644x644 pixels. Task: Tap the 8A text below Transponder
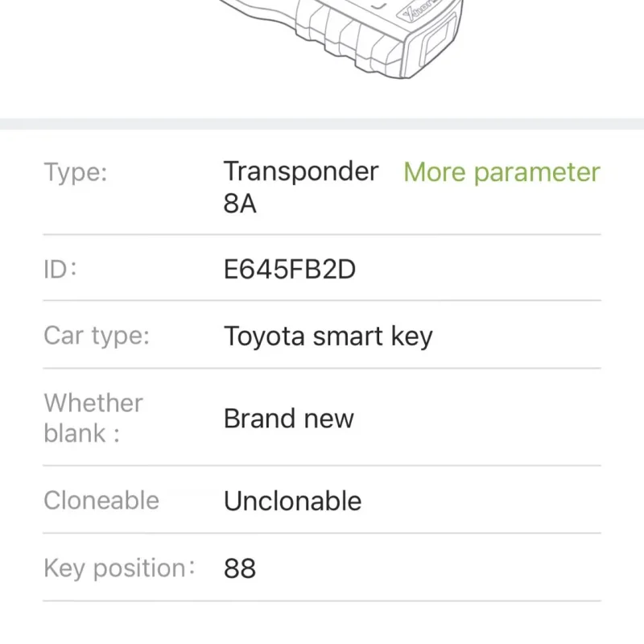[x=240, y=204]
